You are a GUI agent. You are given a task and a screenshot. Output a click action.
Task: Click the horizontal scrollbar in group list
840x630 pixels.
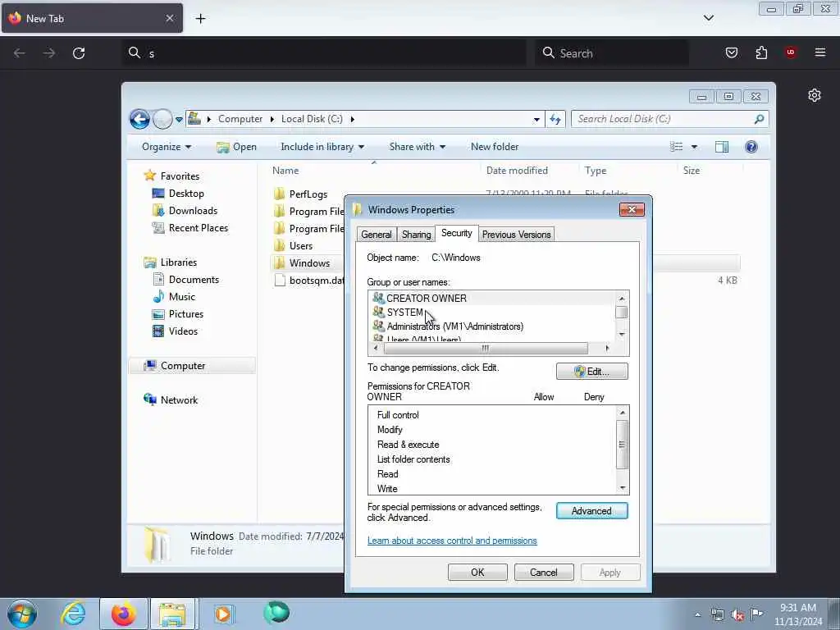(x=486, y=348)
